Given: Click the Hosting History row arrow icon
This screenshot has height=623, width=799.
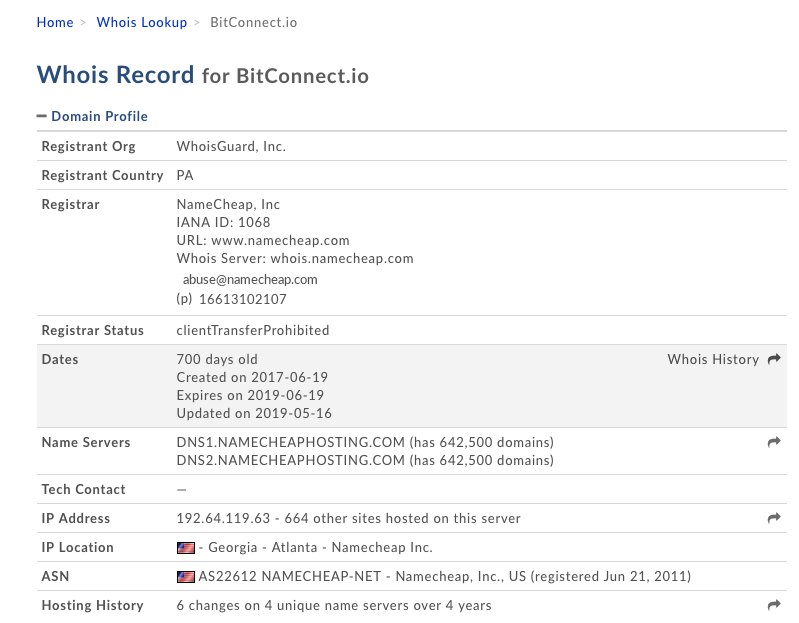Looking at the screenshot, I should [x=774, y=605].
